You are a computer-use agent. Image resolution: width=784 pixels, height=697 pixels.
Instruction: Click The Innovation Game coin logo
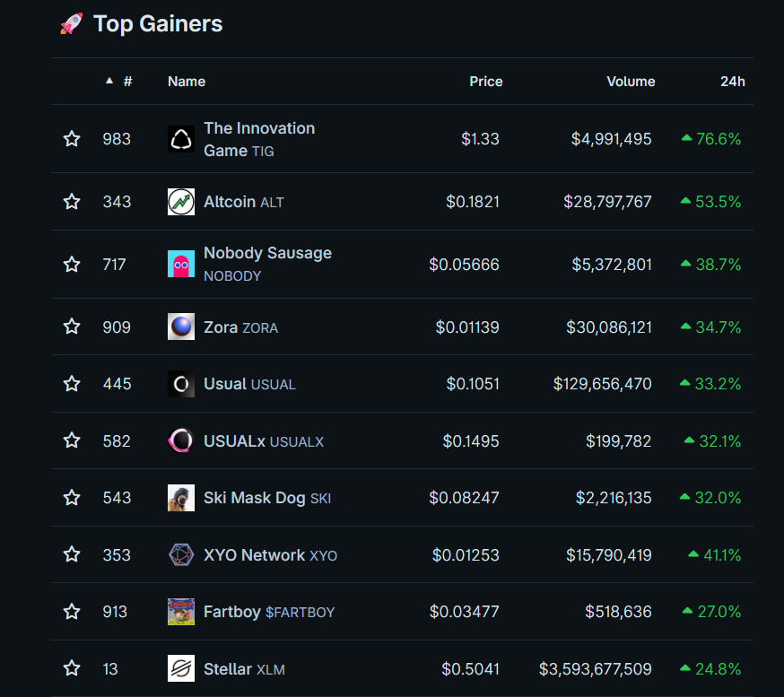click(181, 139)
